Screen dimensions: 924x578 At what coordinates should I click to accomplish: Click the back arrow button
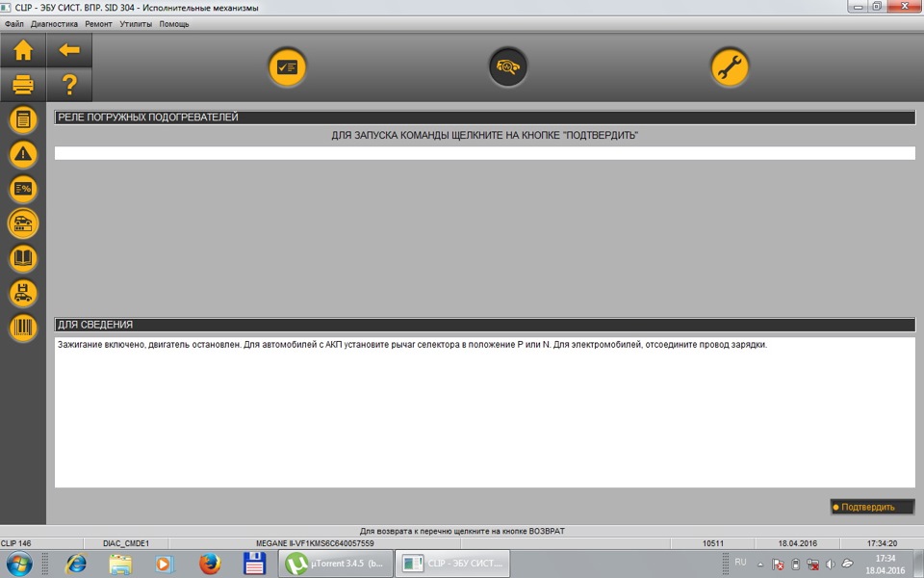coord(69,50)
